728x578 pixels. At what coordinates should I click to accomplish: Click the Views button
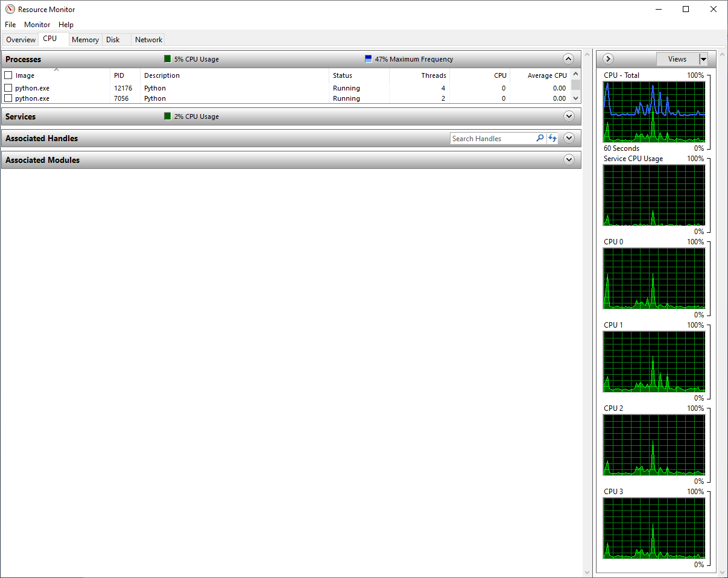677,59
